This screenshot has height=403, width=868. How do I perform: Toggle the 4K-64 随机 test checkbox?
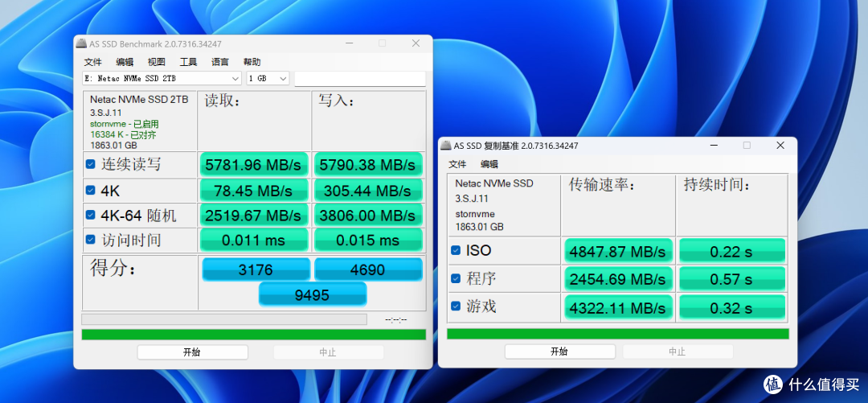(x=91, y=215)
